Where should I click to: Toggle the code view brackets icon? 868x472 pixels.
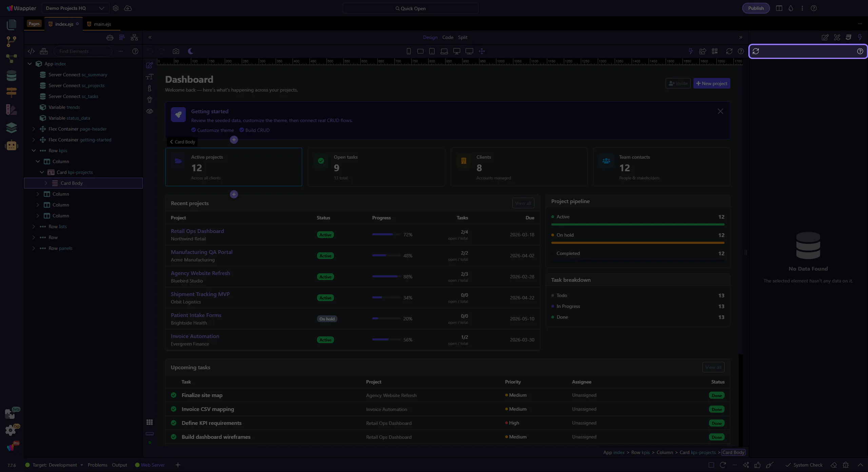[x=31, y=51]
